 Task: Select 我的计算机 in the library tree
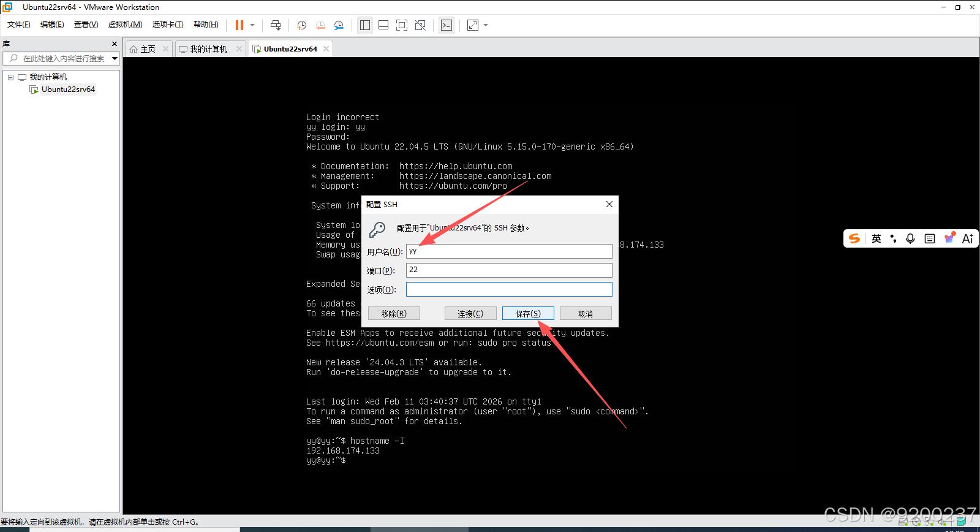pyautogui.click(x=48, y=77)
